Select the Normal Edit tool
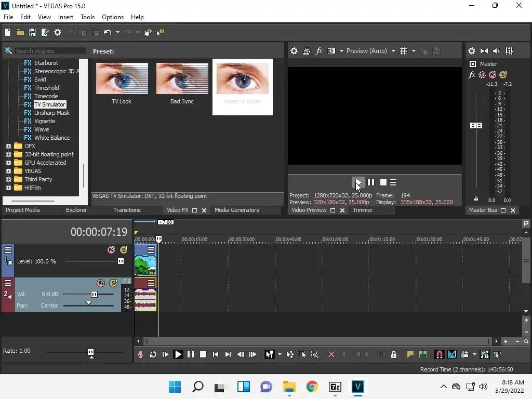Image resolution: width=532 pixels, height=399 pixels. pos(270,354)
